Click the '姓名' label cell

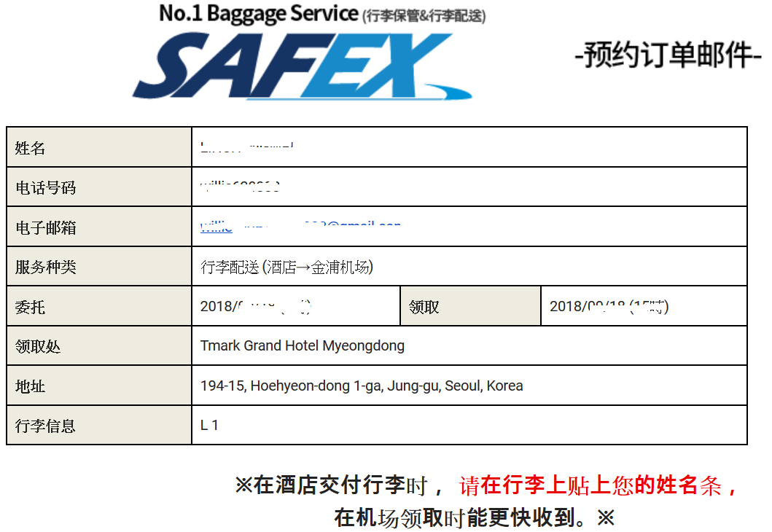click(99, 147)
